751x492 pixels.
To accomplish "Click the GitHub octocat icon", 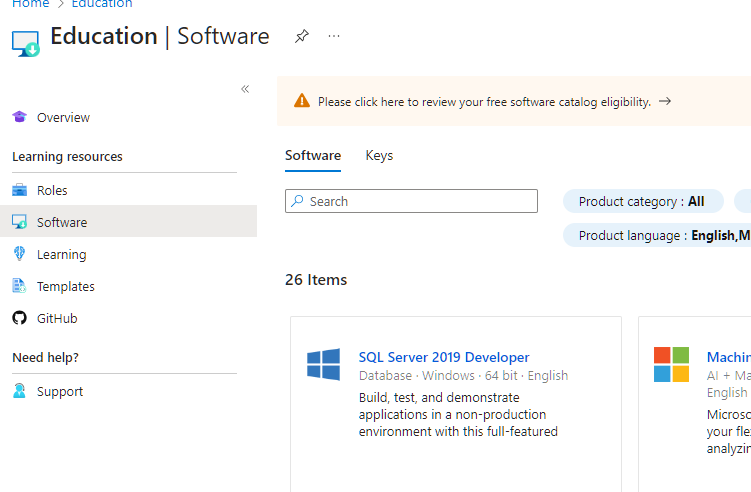I will tap(19, 318).
